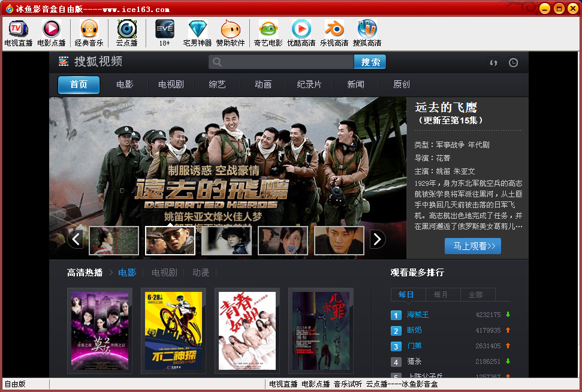Show previous carousel thumbnails with left arrow
Image resolution: width=582 pixels, height=392 pixels.
point(76,239)
